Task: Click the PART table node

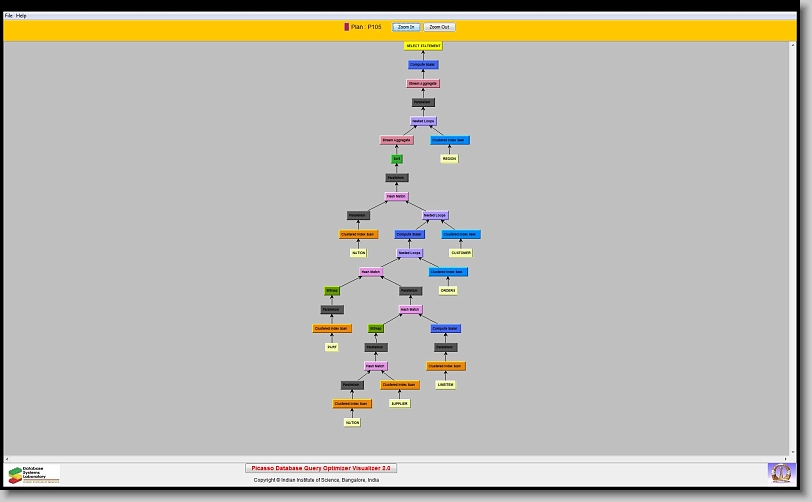Action: [x=332, y=347]
